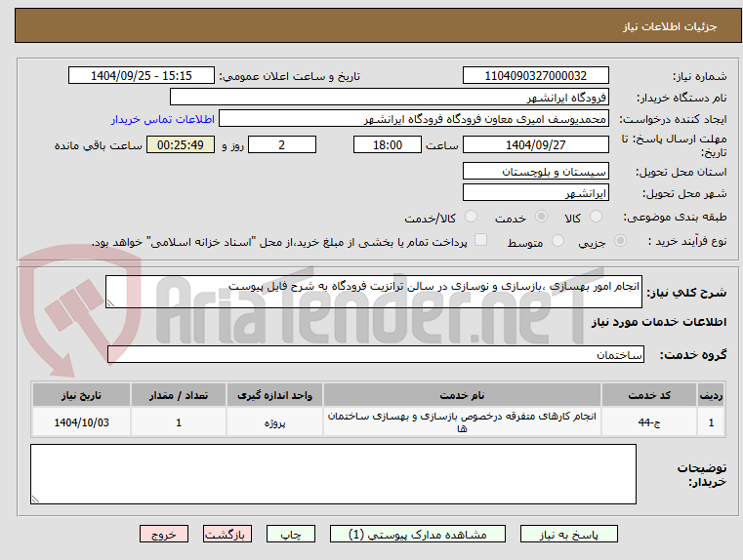Viewport: 743px width, 560px height.
Task: Click the resize handle of شرح کلی نیاز textarea
Action: point(110,303)
